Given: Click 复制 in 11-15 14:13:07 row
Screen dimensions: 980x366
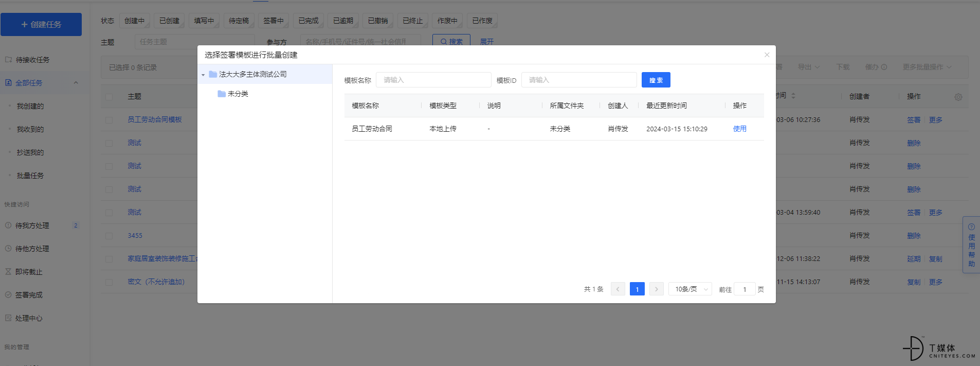Looking at the screenshot, I should click(914, 282).
